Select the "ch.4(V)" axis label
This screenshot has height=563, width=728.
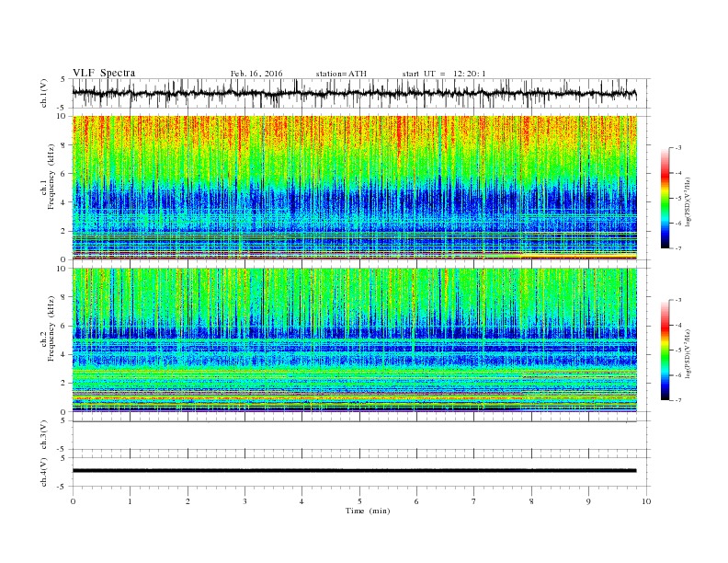[x=44, y=472]
